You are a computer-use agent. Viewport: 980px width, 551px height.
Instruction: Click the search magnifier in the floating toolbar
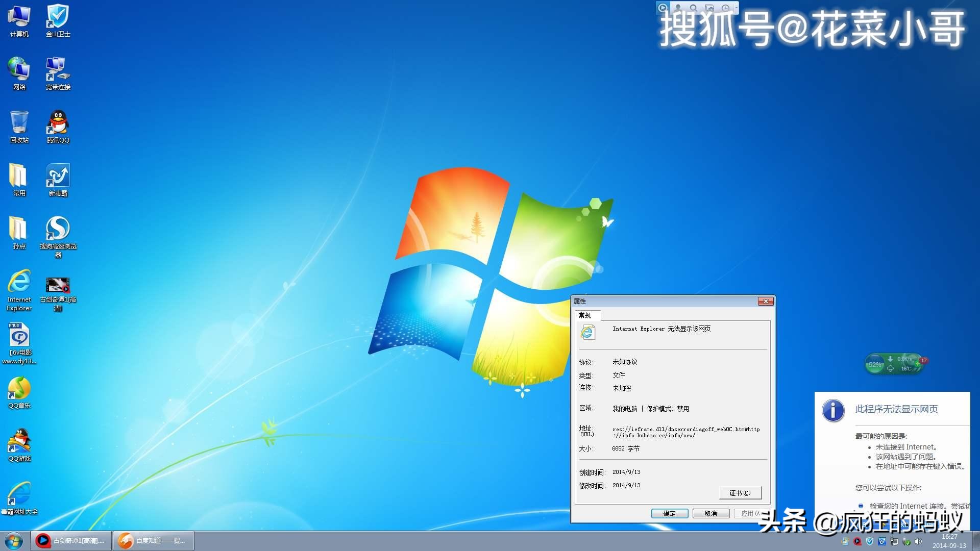[693, 8]
